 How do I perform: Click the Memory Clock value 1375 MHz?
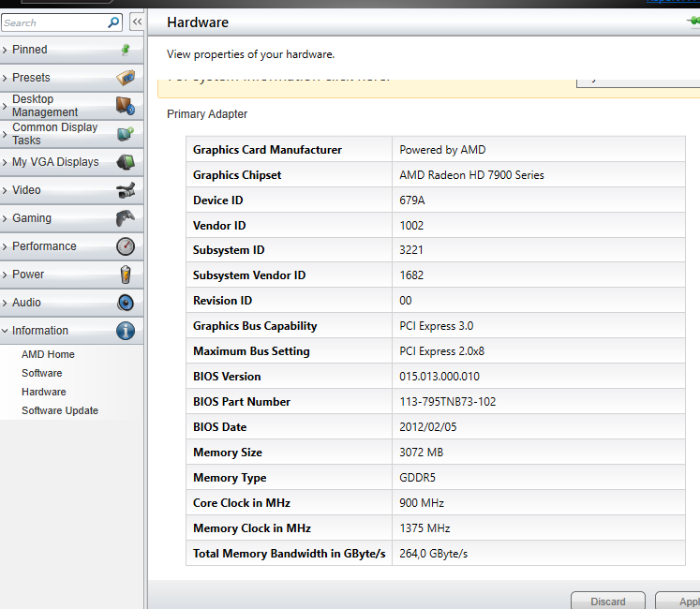click(424, 528)
